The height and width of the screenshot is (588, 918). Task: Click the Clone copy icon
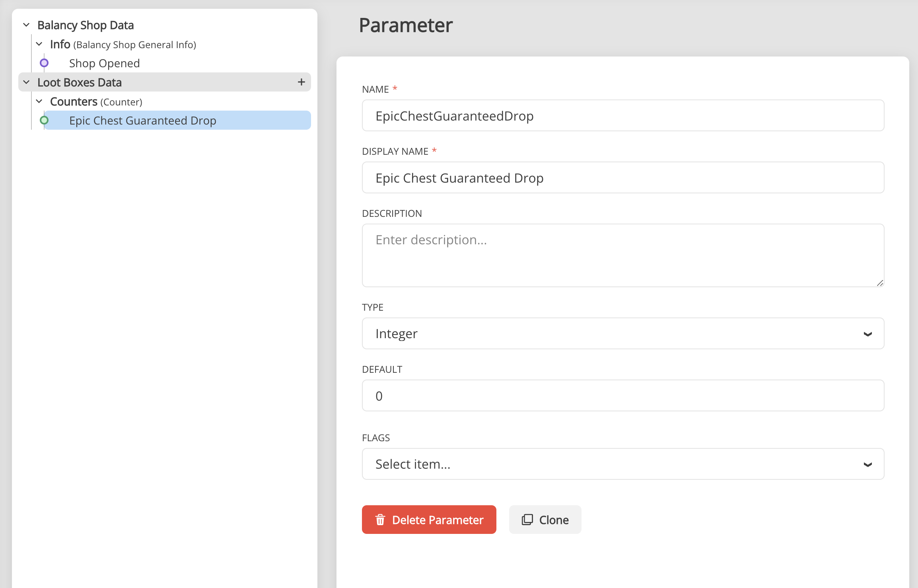click(527, 520)
